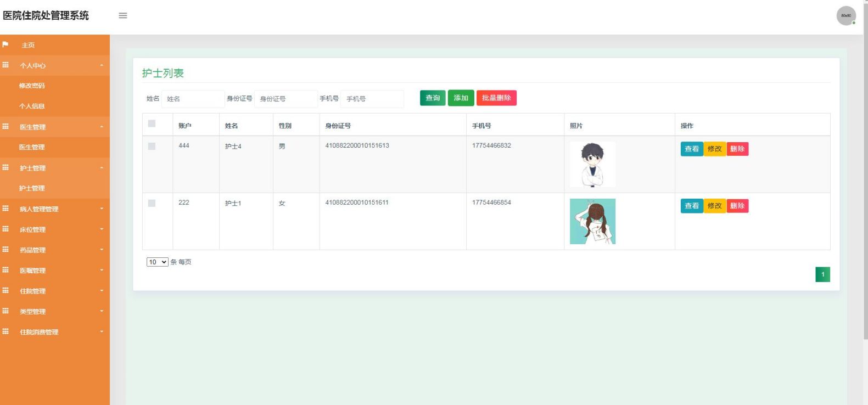
Task: Open the user avatar in top right
Action: 846,15
